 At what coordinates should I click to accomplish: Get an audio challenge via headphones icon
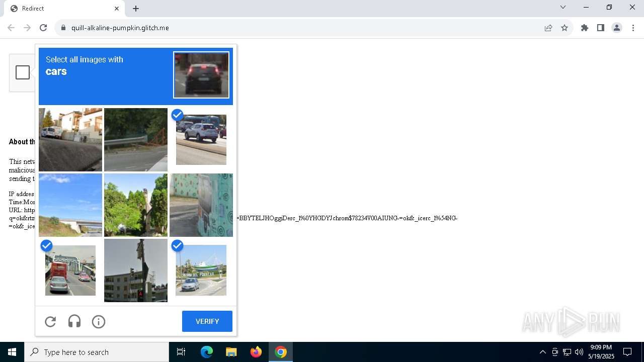pyautogui.click(x=74, y=321)
